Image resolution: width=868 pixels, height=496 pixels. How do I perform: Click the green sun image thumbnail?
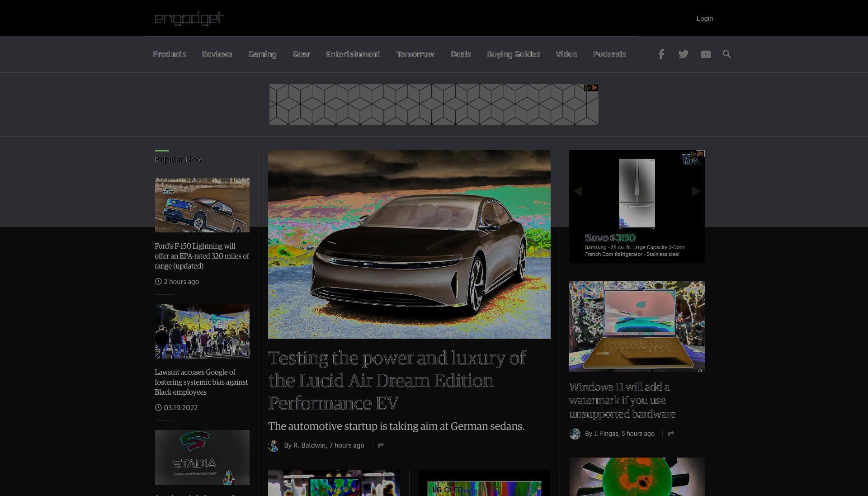pos(637,477)
